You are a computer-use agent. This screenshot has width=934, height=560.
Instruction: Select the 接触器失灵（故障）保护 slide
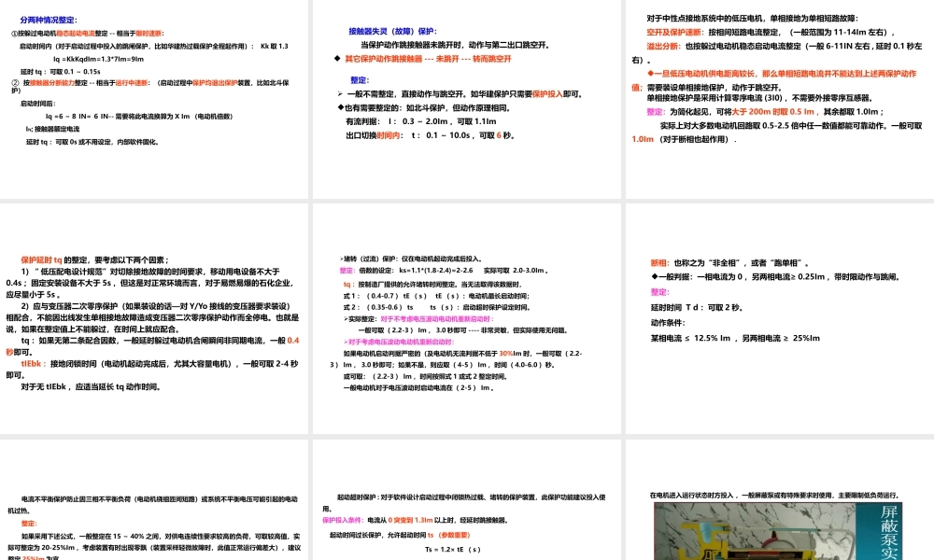coord(466,99)
